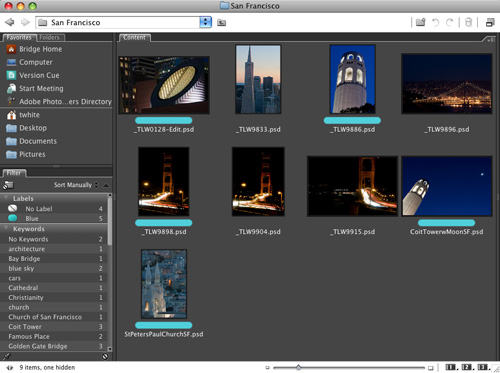Viewport: 500px width, 373px height.
Task: Go back with the left arrow button
Action: tap(9, 22)
